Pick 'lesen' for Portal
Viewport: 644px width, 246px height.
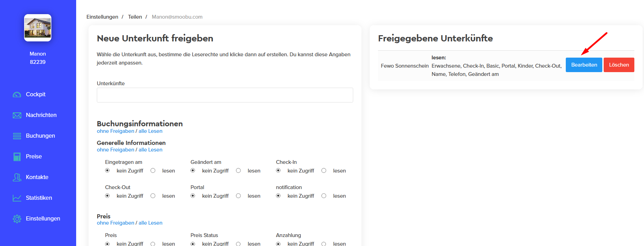pyautogui.click(x=238, y=196)
